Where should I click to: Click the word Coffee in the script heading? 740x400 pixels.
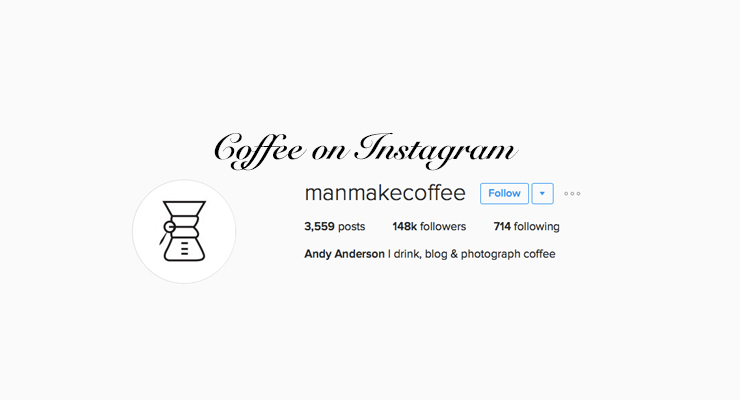pyautogui.click(x=259, y=151)
